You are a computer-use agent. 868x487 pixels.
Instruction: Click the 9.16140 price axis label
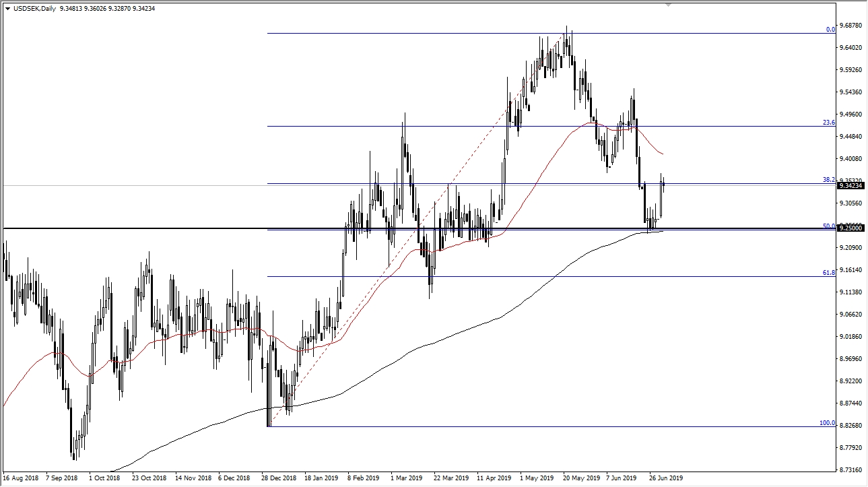[x=851, y=270]
